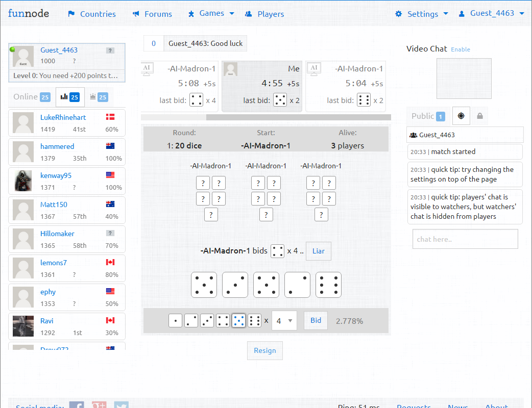Screen dimensions: 532x408
Task: Open Matt150's player profile
Action: click(x=54, y=205)
